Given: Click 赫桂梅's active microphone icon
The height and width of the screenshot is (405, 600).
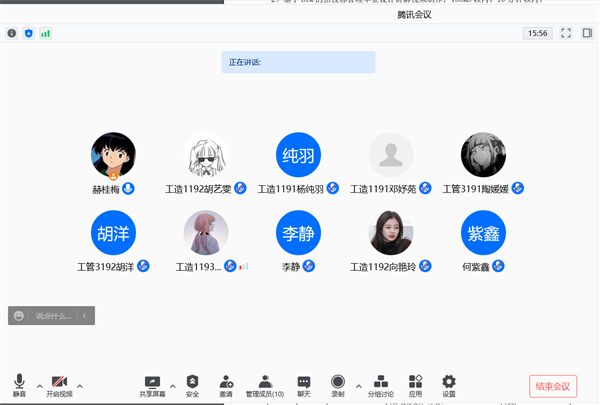Looking at the screenshot, I should [128, 189].
